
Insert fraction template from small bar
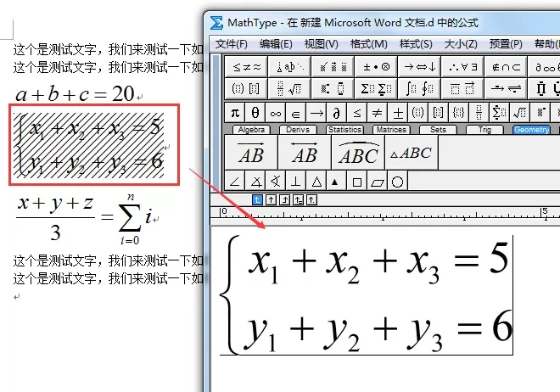[479, 113]
